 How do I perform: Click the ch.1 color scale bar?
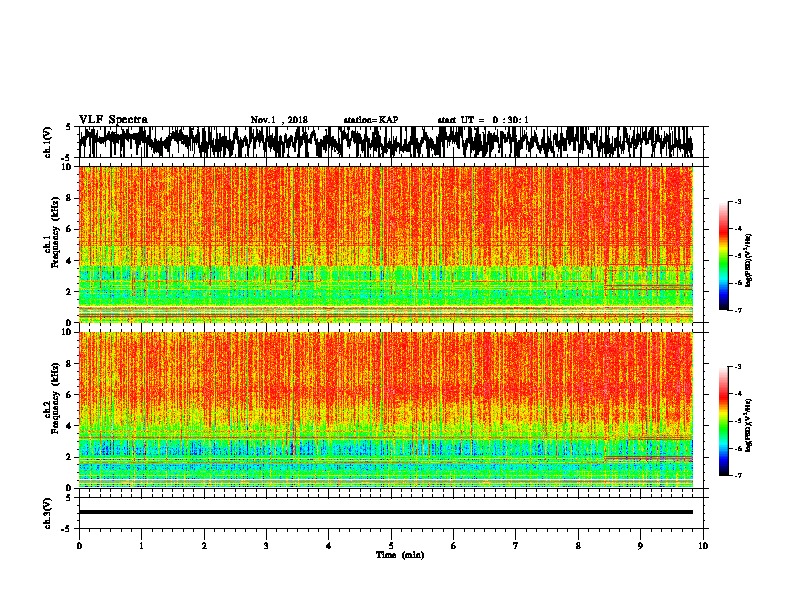point(723,256)
